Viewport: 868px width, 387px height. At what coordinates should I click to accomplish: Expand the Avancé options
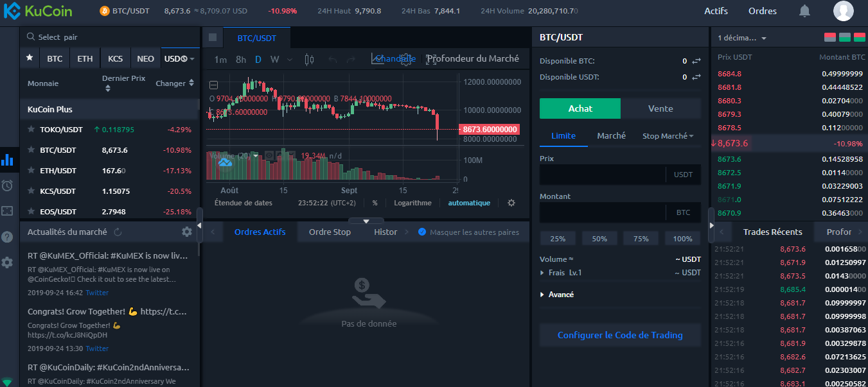[x=558, y=295]
